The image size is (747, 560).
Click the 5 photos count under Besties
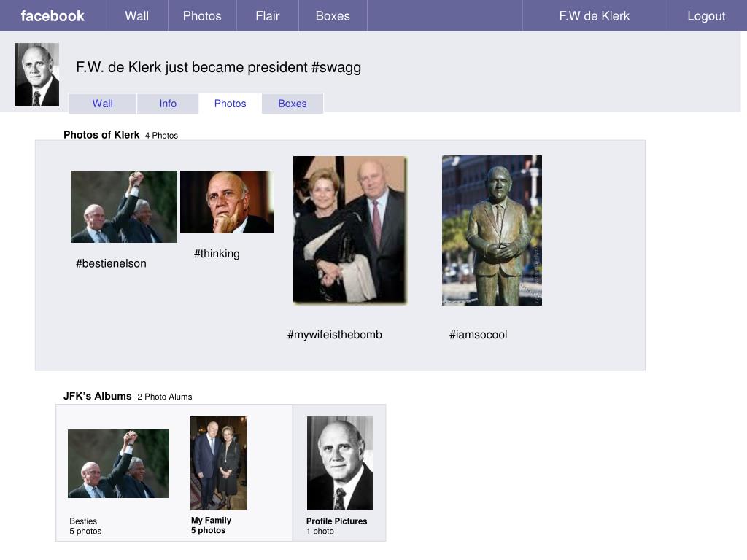pos(85,531)
